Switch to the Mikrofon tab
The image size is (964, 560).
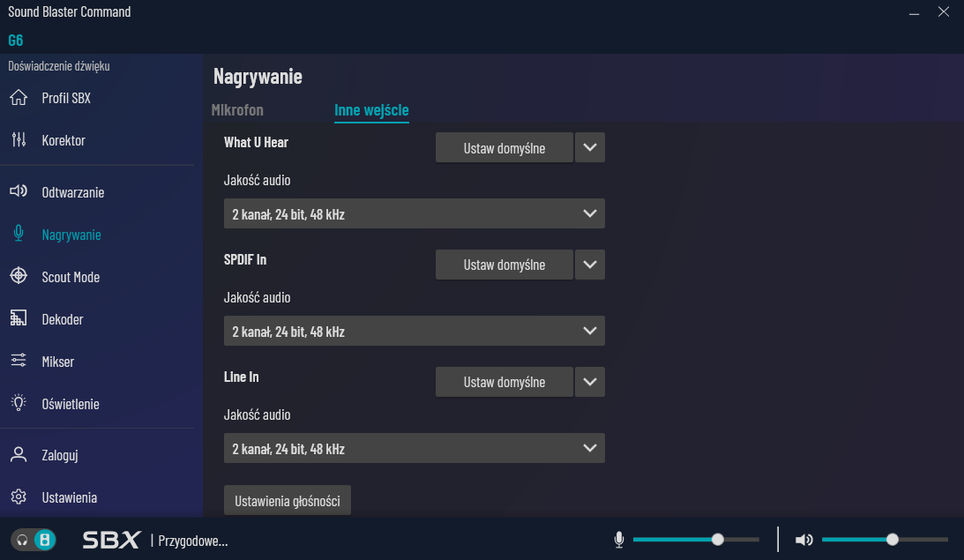pyautogui.click(x=237, y=109)
